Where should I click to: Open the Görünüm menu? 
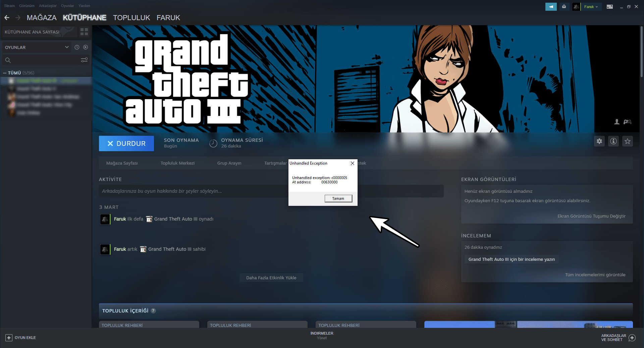(x=27, y=6)
